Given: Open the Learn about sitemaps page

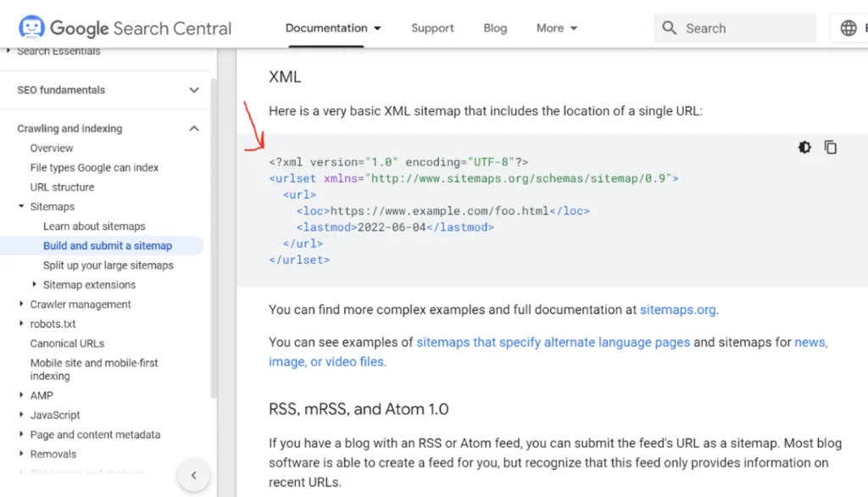Looking at the screenshot, I should click(x=94, y=226).
